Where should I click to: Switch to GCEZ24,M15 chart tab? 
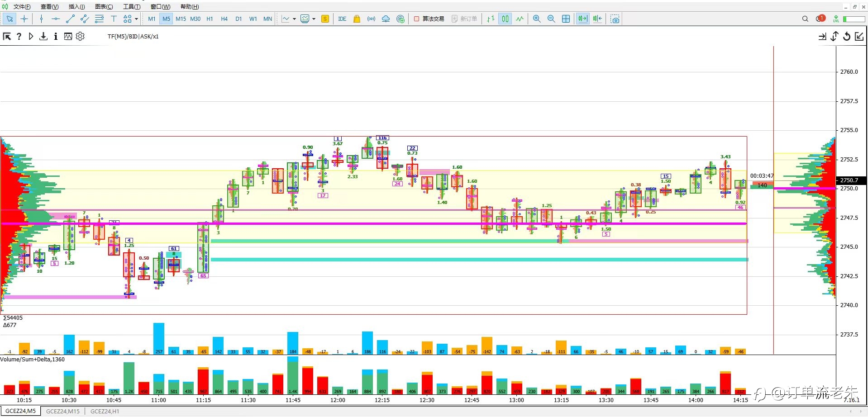pyautogui.click(x=63, y=411)
